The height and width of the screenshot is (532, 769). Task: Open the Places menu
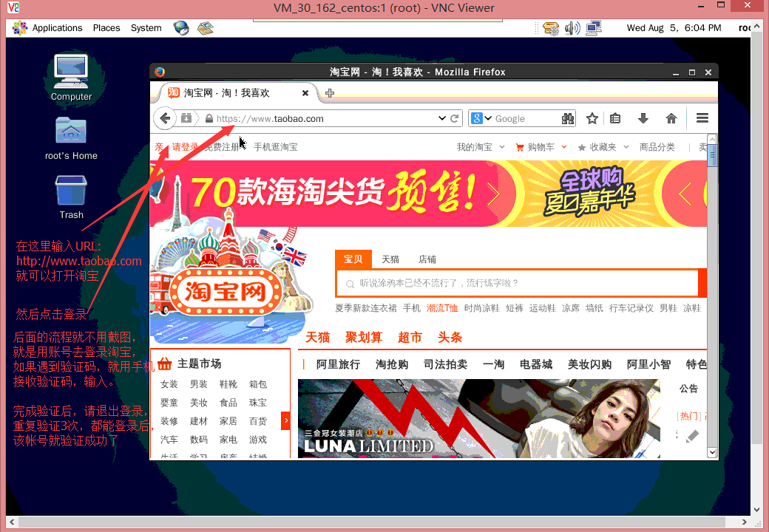(106, 28)
